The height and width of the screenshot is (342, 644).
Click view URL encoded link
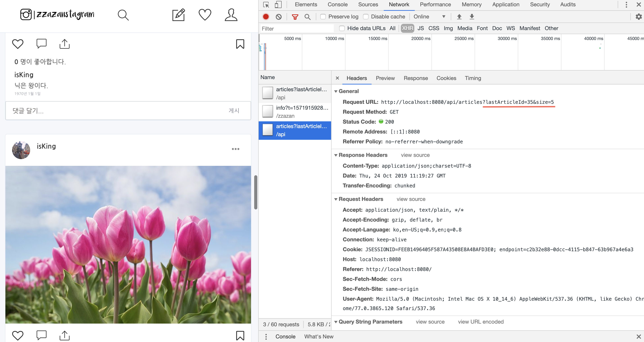480,322
